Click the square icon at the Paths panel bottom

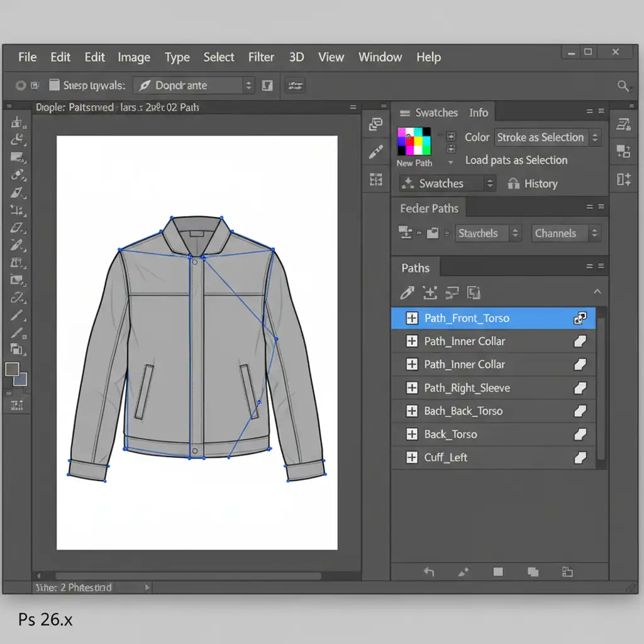click(498, 572)
